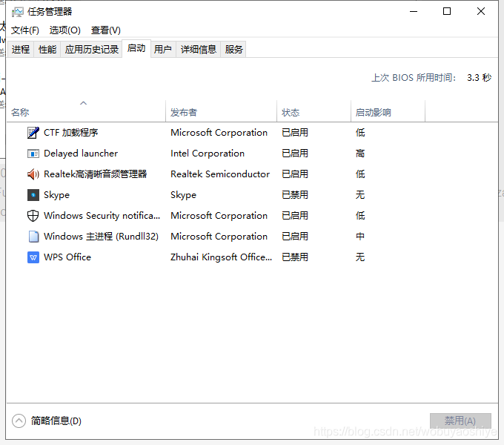Viewport: 504px width, 445px height.
Task: Click 已启用 status in Rundll32 row
Action: (295, 237)
